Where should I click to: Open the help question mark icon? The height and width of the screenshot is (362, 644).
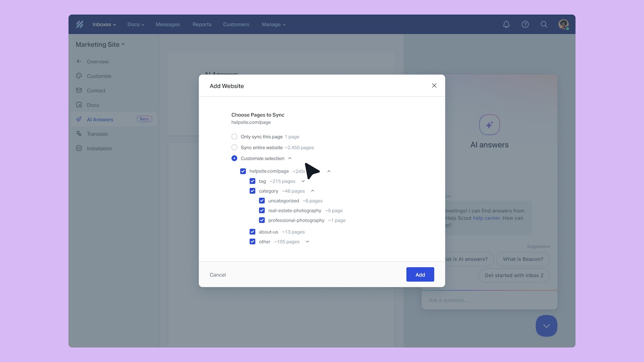tap(525, 25)
